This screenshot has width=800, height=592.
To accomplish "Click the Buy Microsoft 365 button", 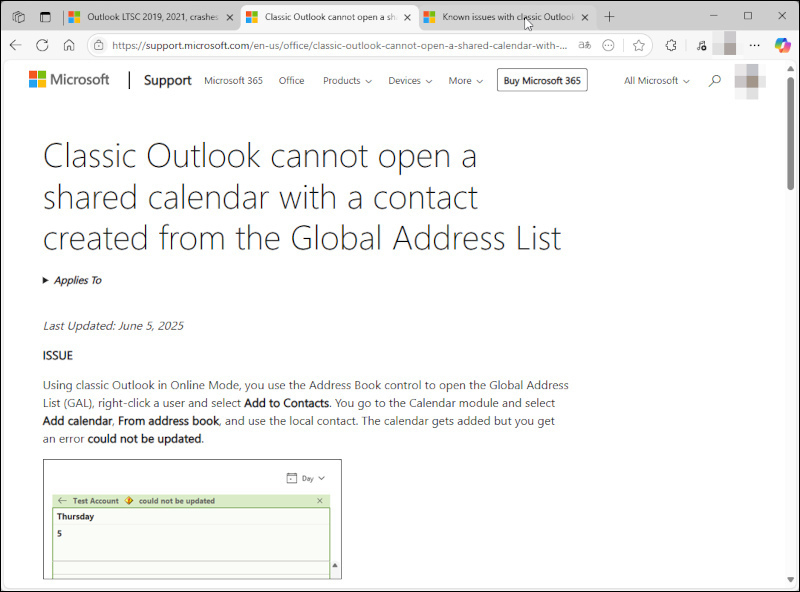I will (x=542, y=80).
